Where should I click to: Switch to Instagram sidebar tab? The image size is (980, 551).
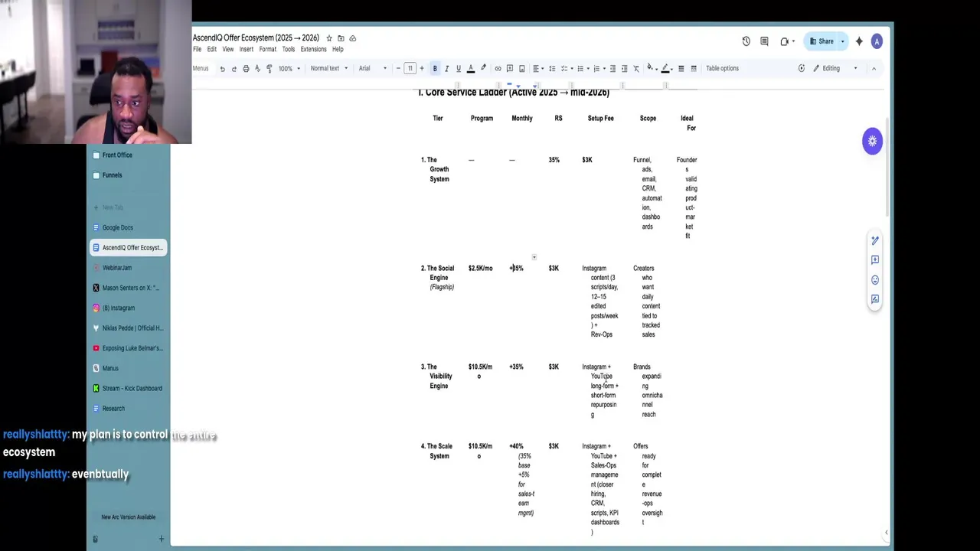click(x=128, y=308)
